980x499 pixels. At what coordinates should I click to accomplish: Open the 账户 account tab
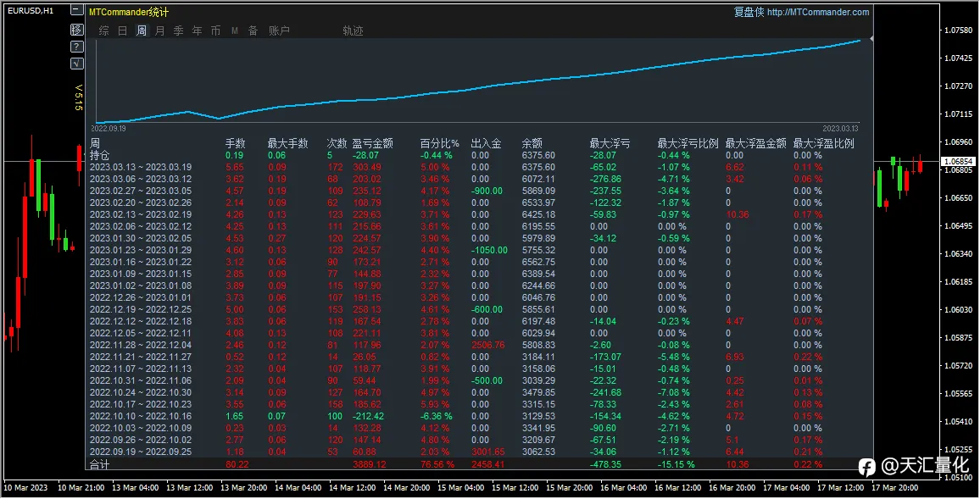pos(279,30)
